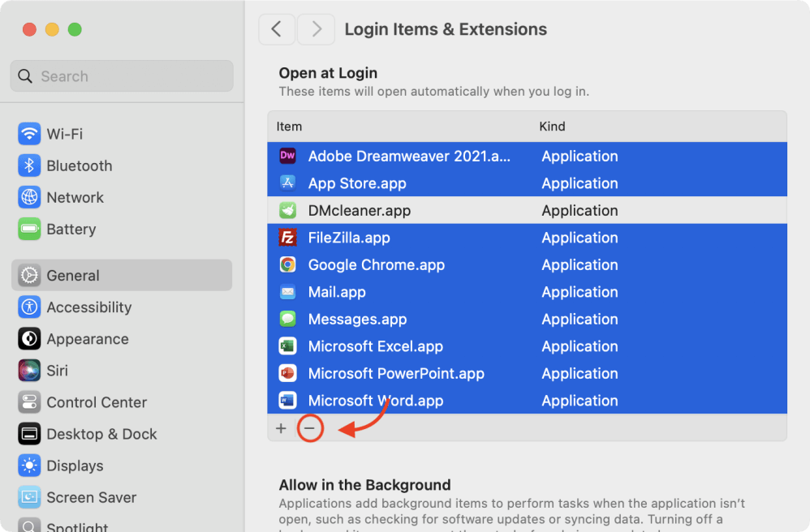This screenshot has width=810, height=532.
Task: Click the FileZilla app icon
Action: point(287,238)
